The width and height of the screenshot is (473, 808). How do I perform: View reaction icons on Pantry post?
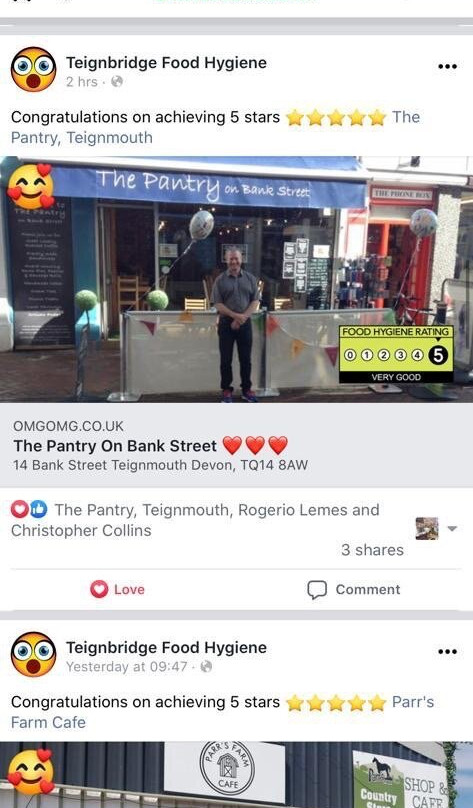point(29,510)
